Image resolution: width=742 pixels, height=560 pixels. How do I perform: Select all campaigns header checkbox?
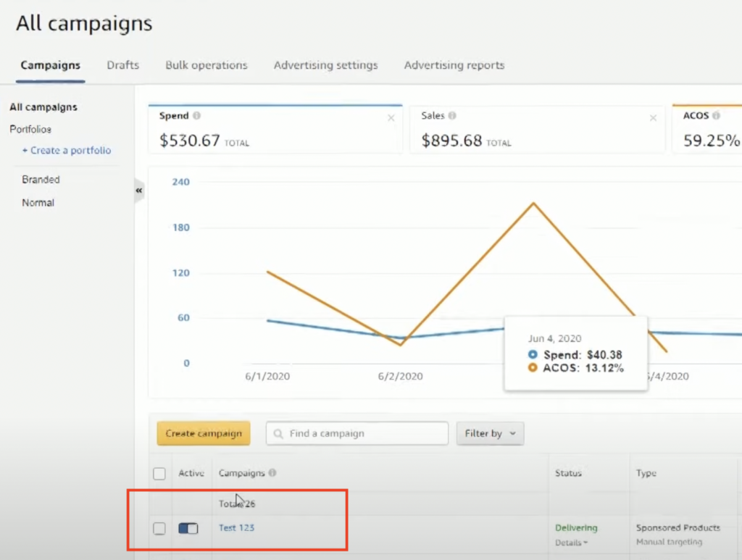click(x=159, y=474)
